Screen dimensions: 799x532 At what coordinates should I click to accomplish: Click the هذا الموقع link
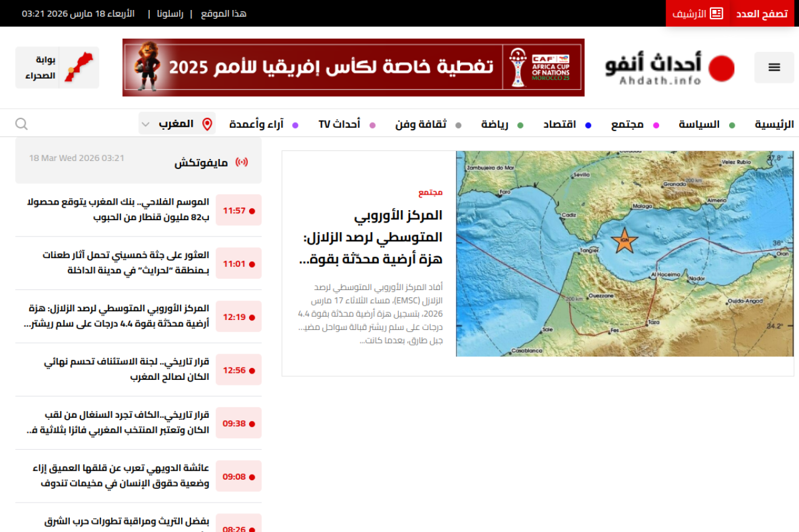[223, 13]
